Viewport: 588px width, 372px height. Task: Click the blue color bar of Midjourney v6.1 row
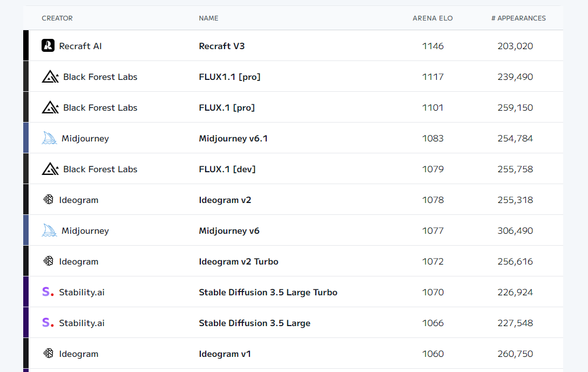(26, 138)
